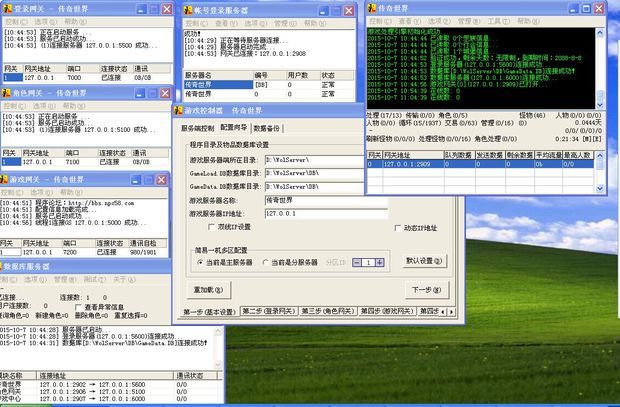
Task: Minimize the 角色网关 window
Action: tap(140, 93)
